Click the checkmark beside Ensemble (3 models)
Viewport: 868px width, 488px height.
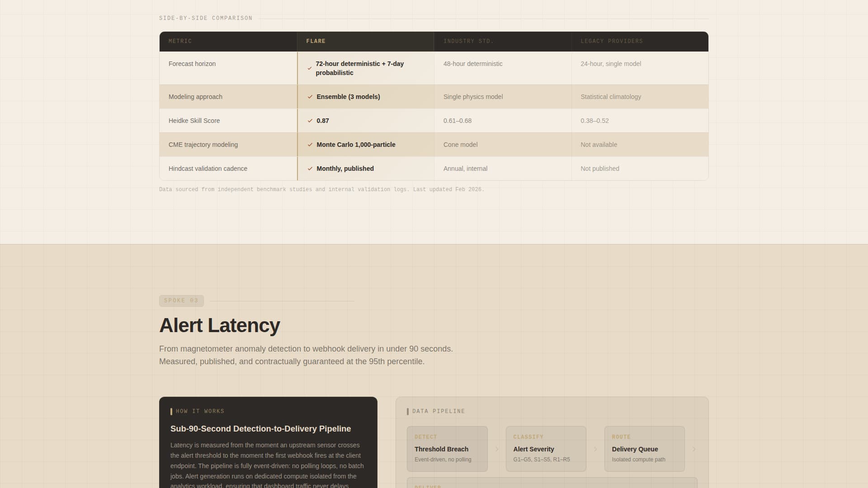[x=310, y=97]
